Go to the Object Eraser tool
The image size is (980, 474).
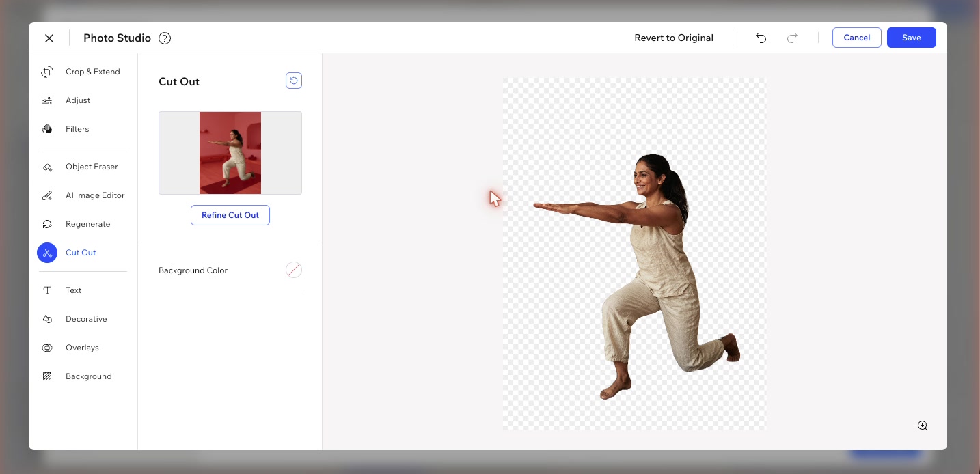click(92, 167)
